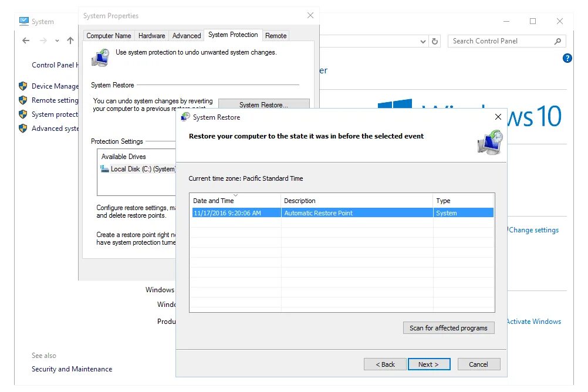Open recent locations dropdown arrow
The image size is (588, 392).
(57, 40)
